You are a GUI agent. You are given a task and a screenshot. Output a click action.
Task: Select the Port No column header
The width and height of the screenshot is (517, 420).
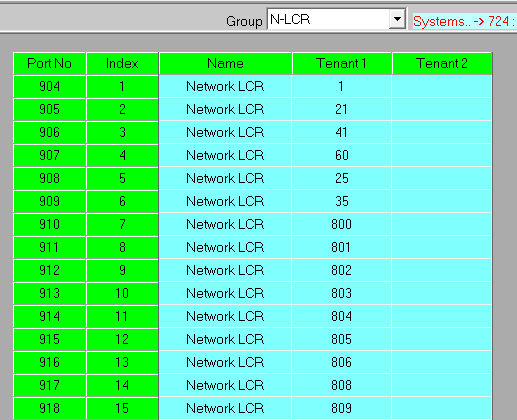(x=49, y=63)
